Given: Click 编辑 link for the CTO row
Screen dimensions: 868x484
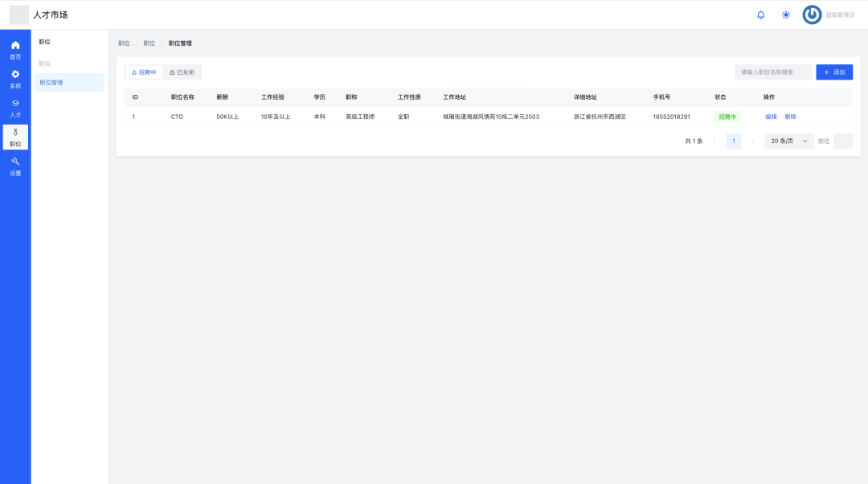Looking at the screenshot, I should pos(771,117).
